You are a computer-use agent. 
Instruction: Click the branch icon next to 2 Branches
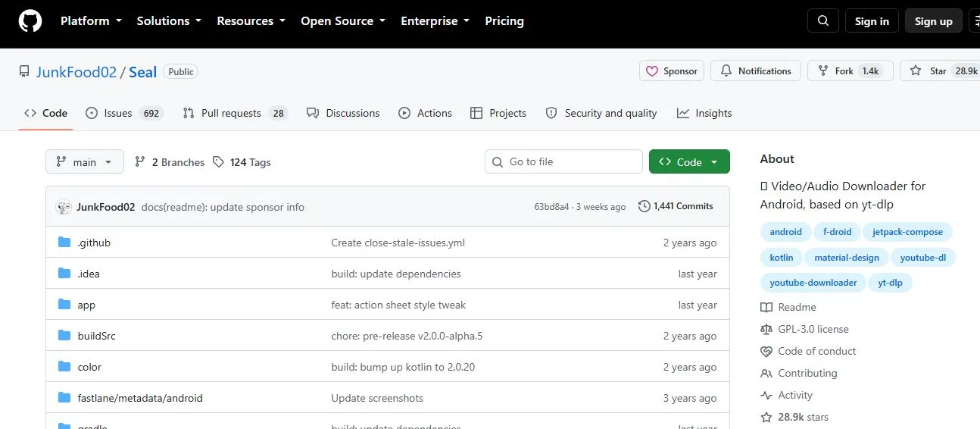[x=140, y=162]
